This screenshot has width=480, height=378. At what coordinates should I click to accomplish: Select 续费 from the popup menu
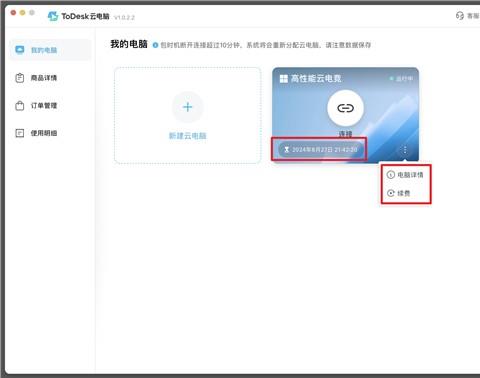pos(399,193)
